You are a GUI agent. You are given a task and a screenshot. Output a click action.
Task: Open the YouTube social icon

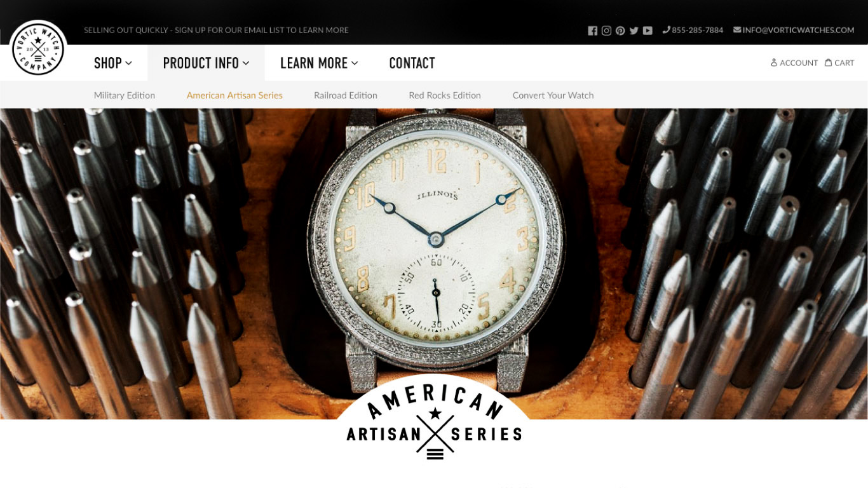[648, 30]
